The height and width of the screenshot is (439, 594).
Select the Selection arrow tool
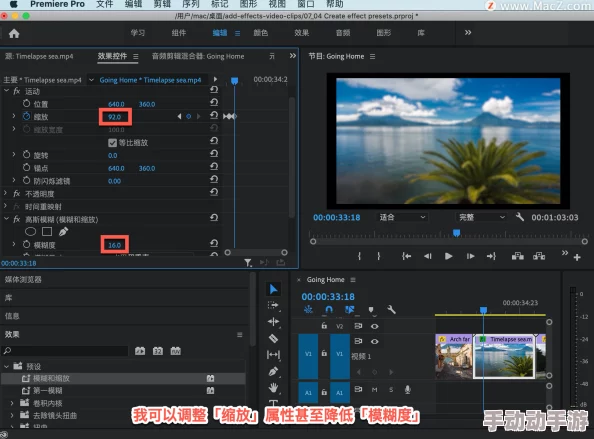pos(274,289)
